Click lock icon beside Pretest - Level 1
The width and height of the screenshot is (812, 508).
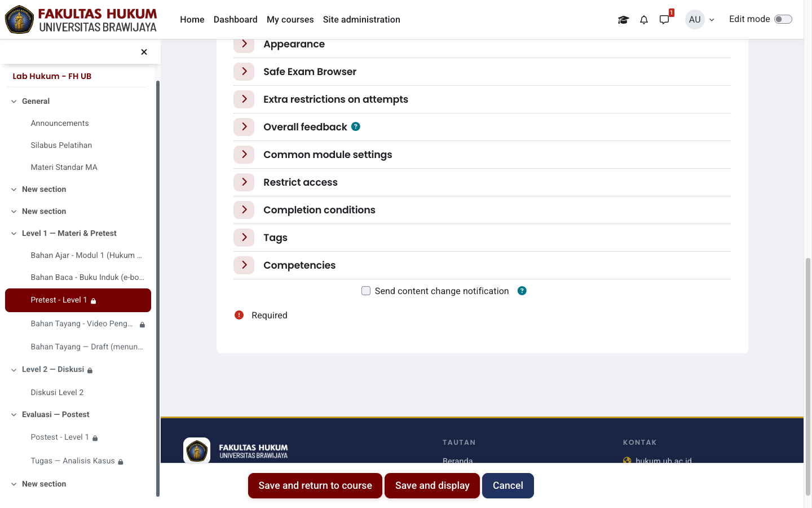tap(94, 301)
